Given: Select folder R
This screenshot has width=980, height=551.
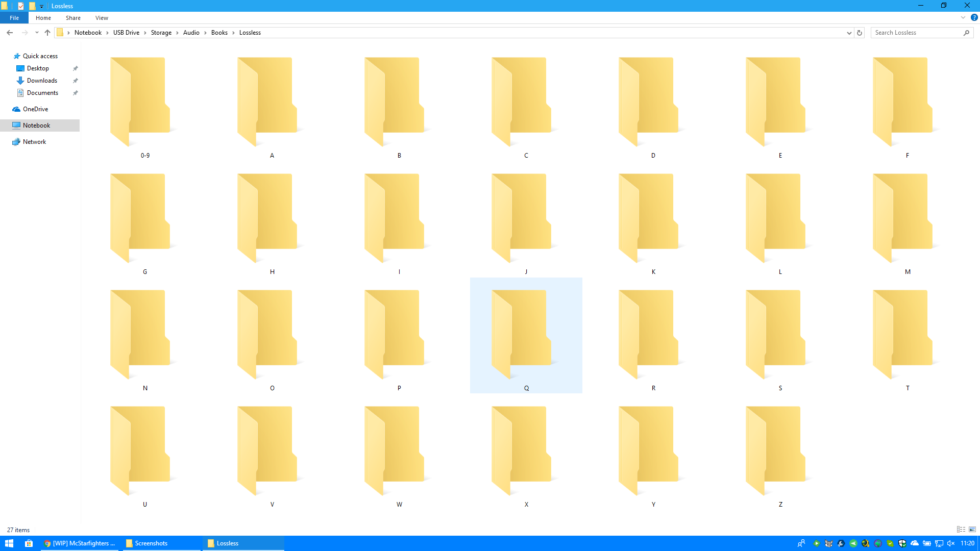Looking at the screenshot, I should (653, 335).
